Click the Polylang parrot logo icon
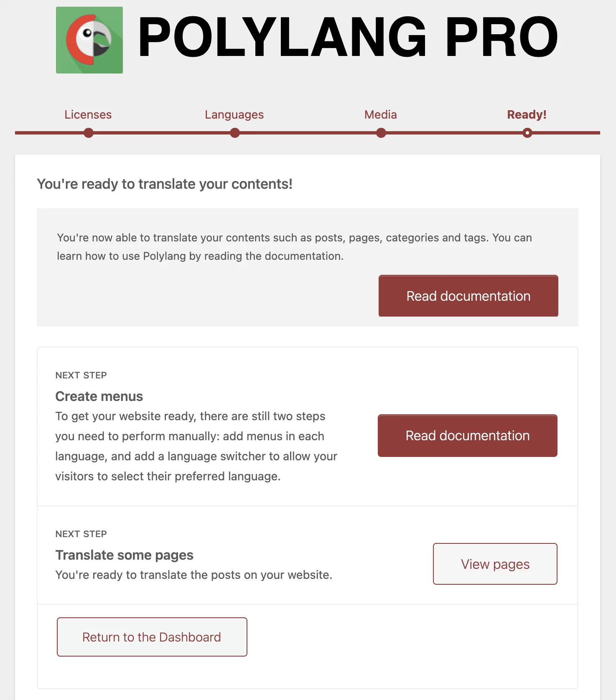The image size is (616, 700). [x=89, y=40]
